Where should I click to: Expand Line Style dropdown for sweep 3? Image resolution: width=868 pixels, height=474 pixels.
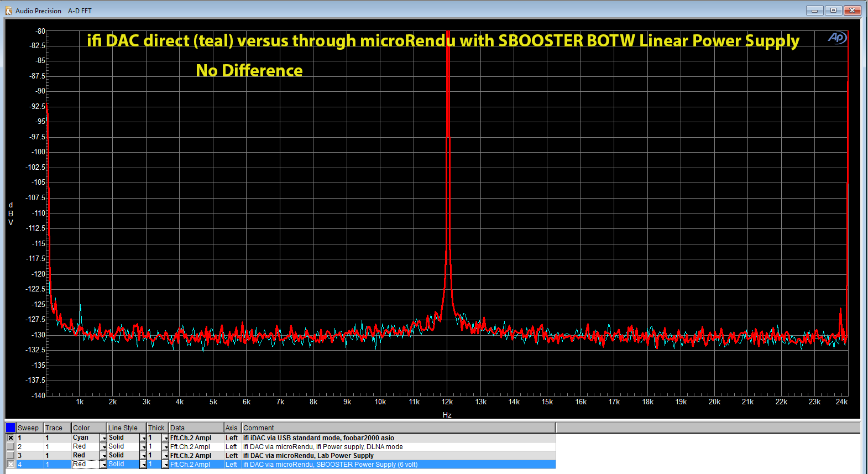(x=144, y=456)
